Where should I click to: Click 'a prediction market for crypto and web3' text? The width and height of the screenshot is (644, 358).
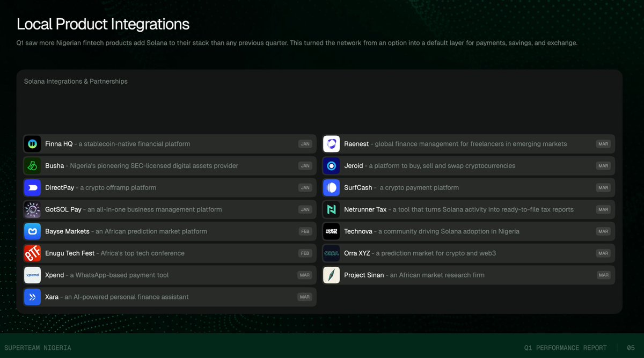436,253
